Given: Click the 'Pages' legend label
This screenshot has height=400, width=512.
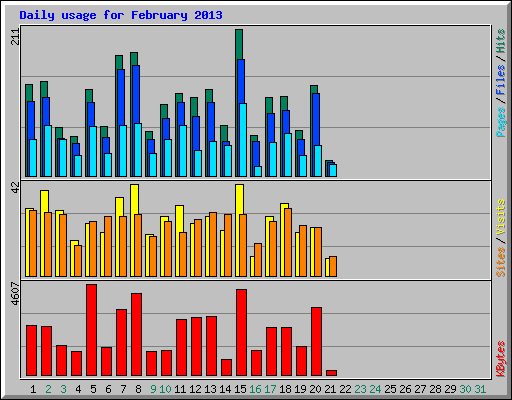Looking at the screenshot, I should [500, 122].
